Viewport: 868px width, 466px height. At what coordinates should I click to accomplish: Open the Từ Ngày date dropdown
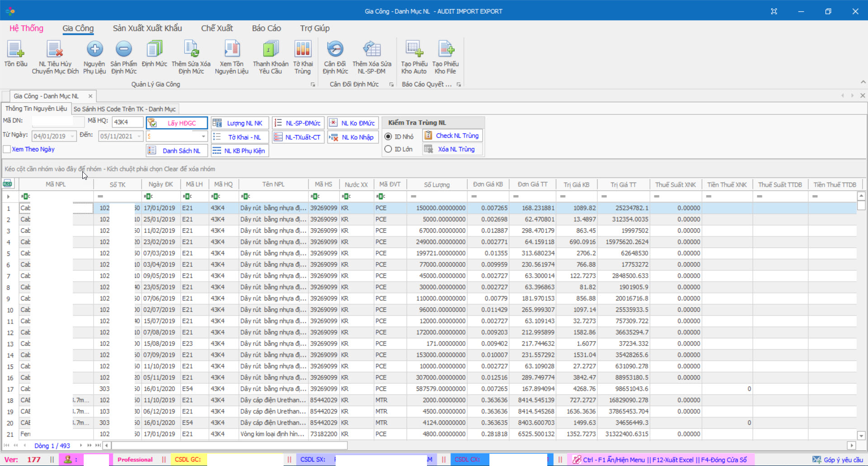[x=72, y=136]
